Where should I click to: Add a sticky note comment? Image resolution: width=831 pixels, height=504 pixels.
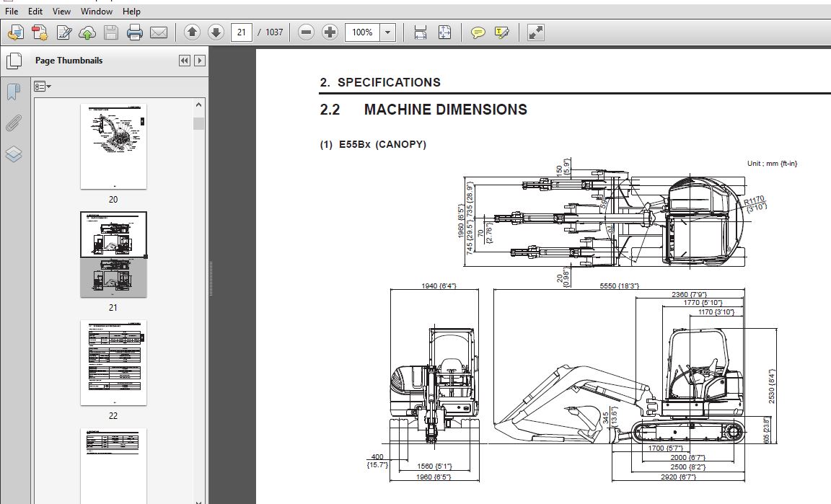point(478,33)
